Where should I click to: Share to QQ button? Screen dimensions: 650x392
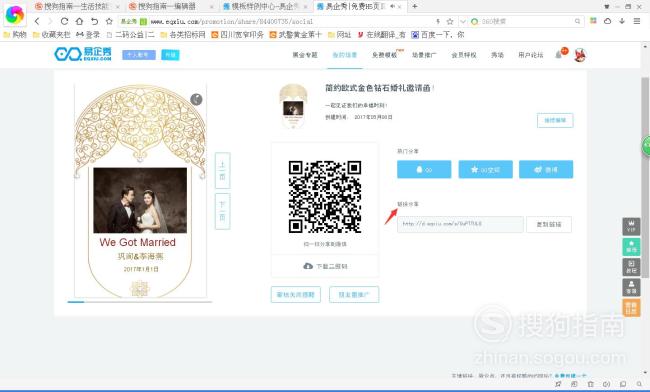[424, 169]
